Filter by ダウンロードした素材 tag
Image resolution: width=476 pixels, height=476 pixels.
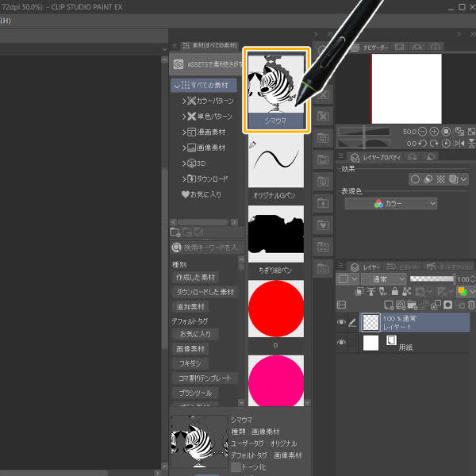[205, 292]
